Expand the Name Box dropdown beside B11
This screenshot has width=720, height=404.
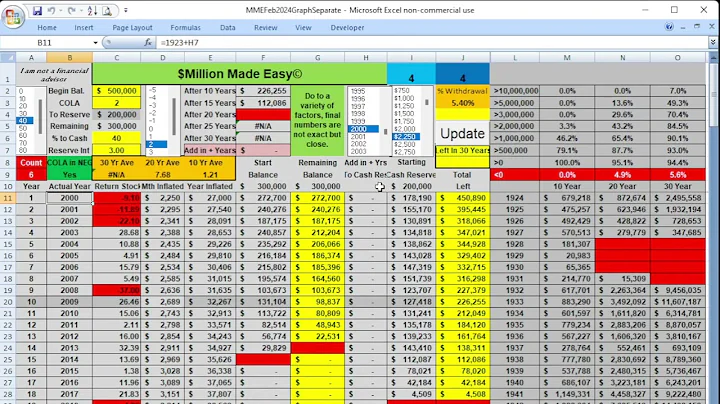click(96, 43)
